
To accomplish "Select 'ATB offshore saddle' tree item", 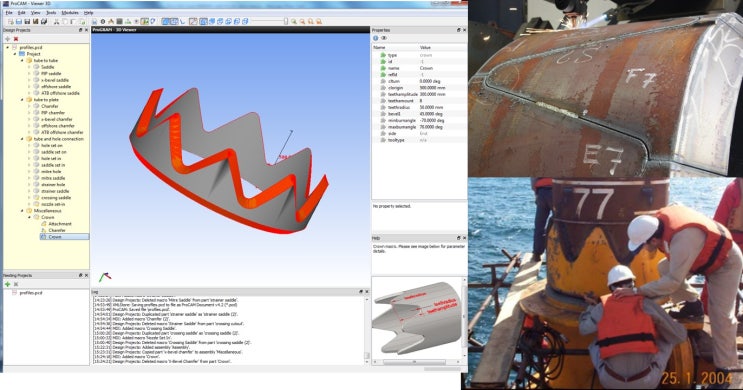I will [60, 93].
